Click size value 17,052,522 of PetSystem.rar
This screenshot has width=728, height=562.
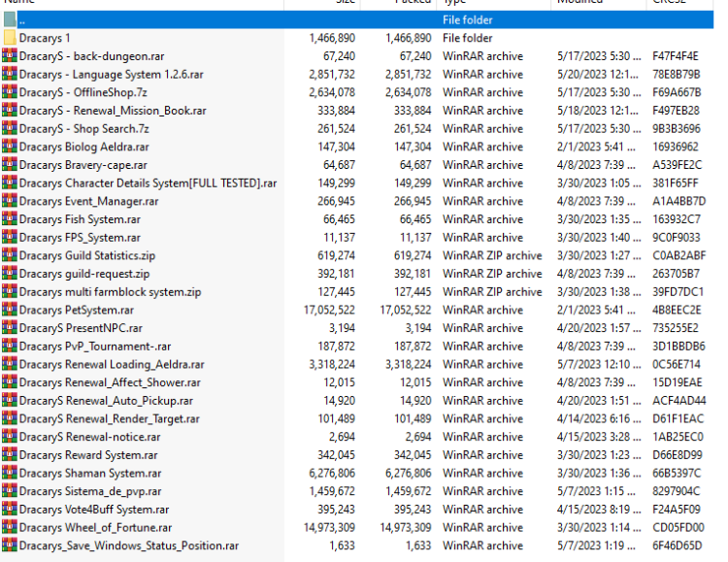(329, 310)
